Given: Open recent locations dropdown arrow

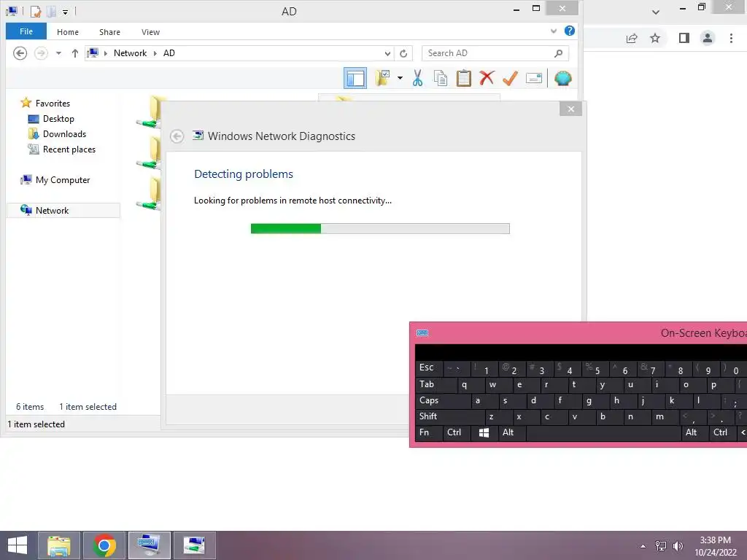Looking at the screenshot, I should point(58,53).
